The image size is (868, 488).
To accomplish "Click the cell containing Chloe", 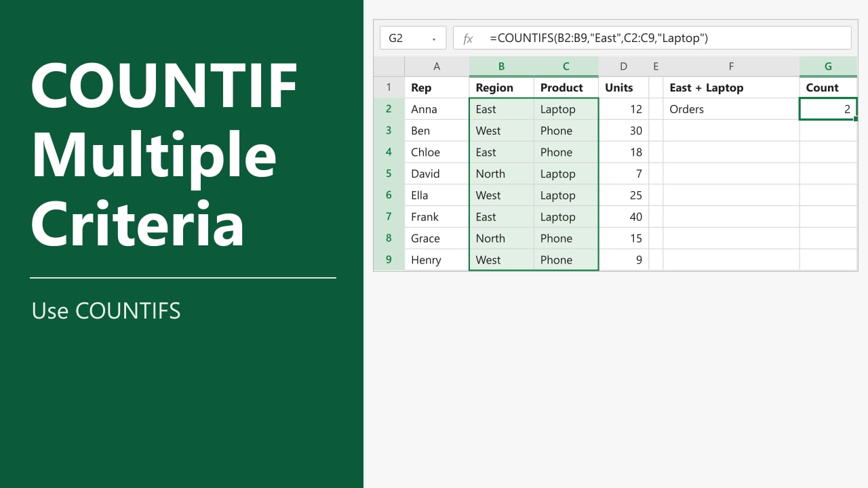I will click(437, 152).
